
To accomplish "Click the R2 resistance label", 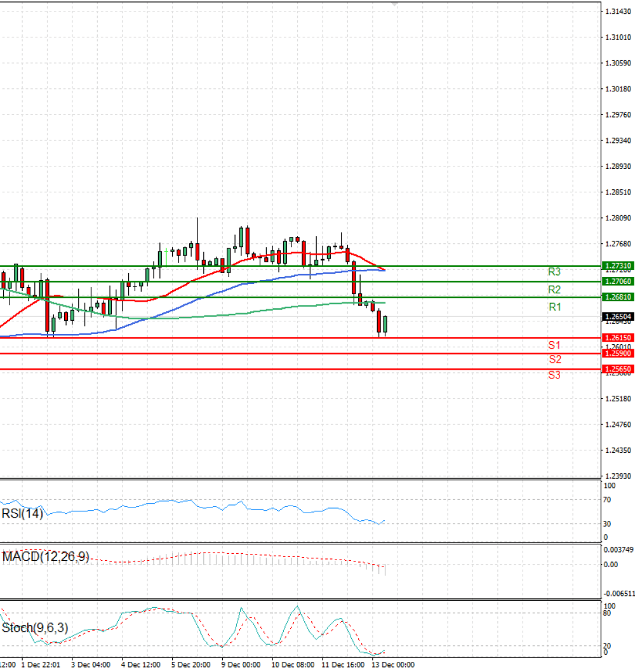I will [554, 290].
